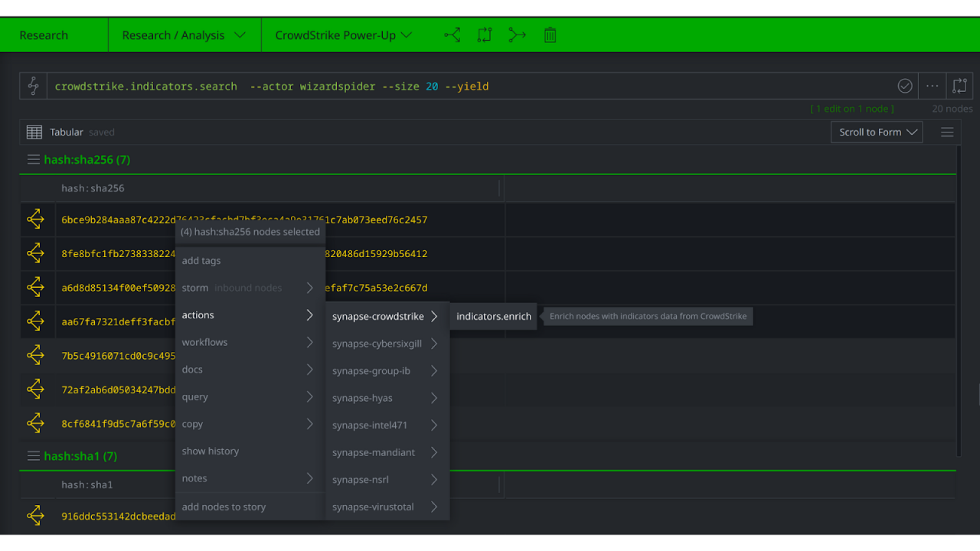Expand the synapse-hyas submenu
The image size is (980, 551).
pos(387,398)
